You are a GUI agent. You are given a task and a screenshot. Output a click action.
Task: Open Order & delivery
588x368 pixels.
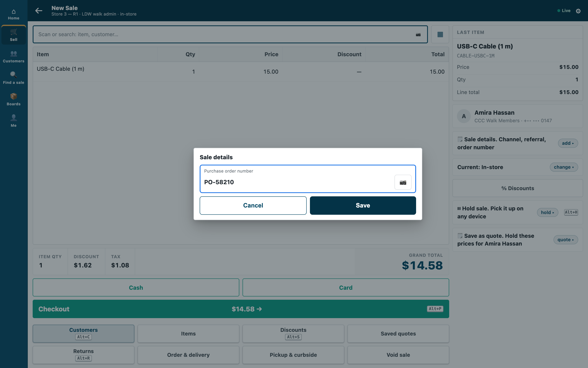point(188,355)
